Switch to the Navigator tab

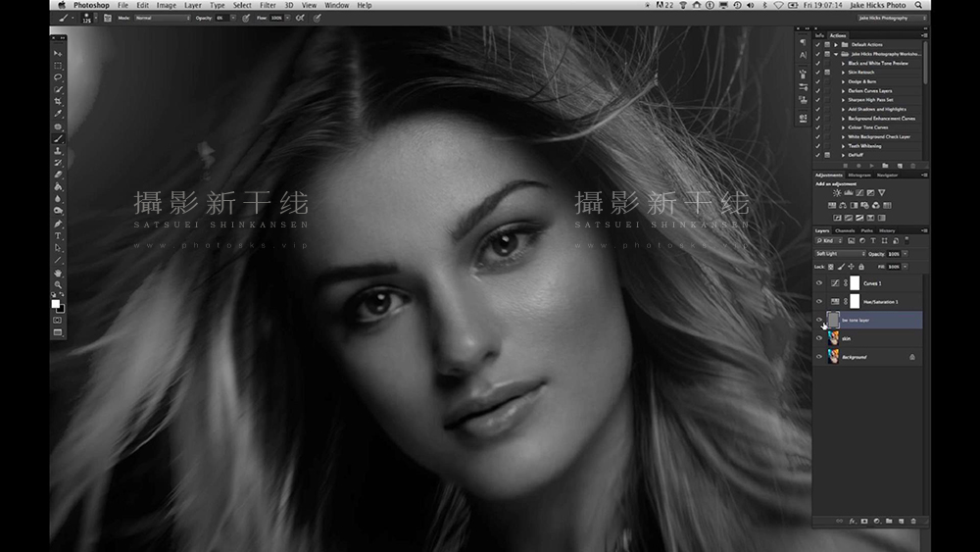[887, 176]
